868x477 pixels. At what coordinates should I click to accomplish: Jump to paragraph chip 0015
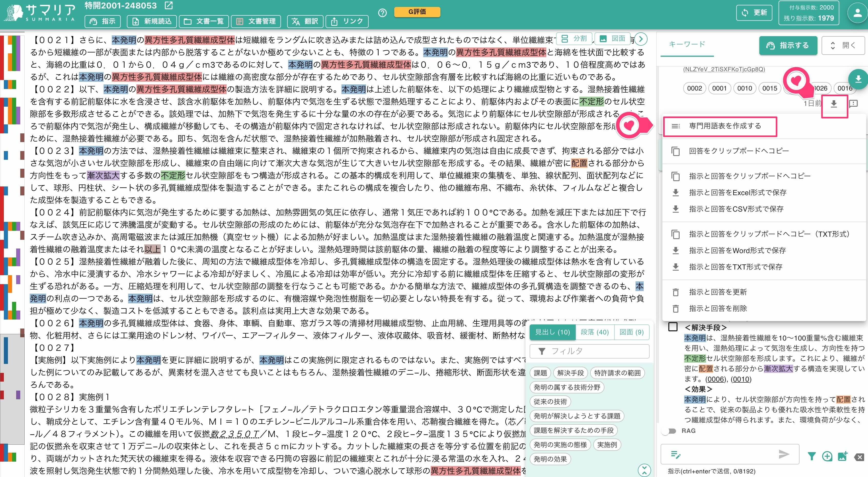(x=770, y=88)
